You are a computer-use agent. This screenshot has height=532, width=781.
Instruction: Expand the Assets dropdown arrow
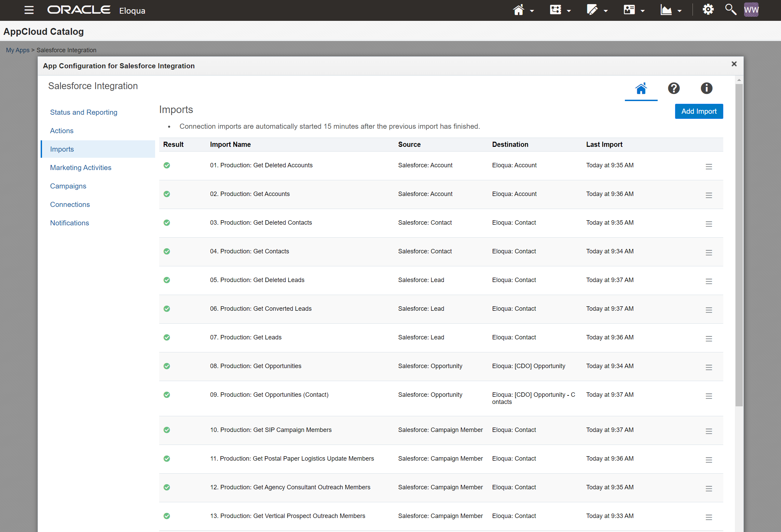pos(606,11)
